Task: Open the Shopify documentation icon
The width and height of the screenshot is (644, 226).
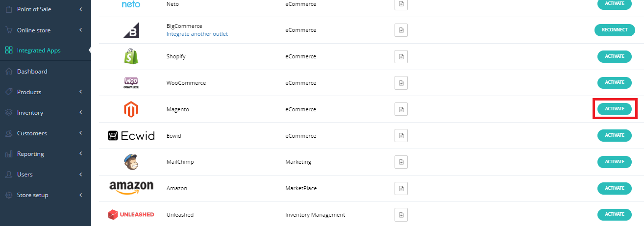Action: click(x=401, y=56)
